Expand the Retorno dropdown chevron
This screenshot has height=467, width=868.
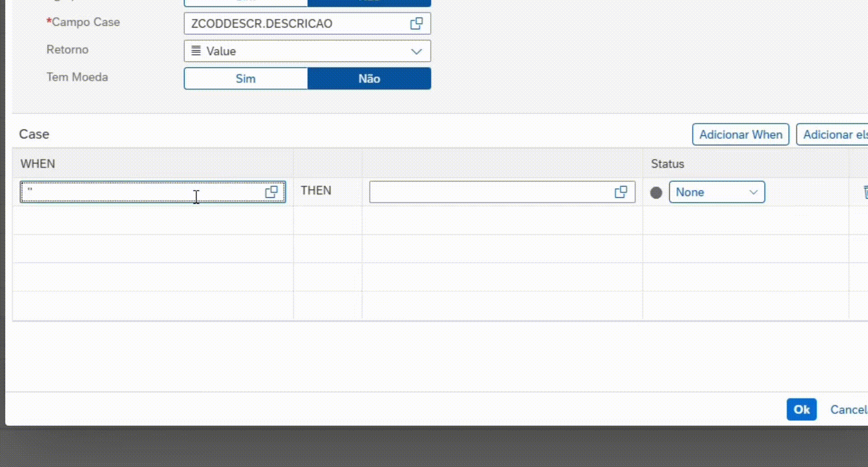pyautogui.click(x=416, y=51)
